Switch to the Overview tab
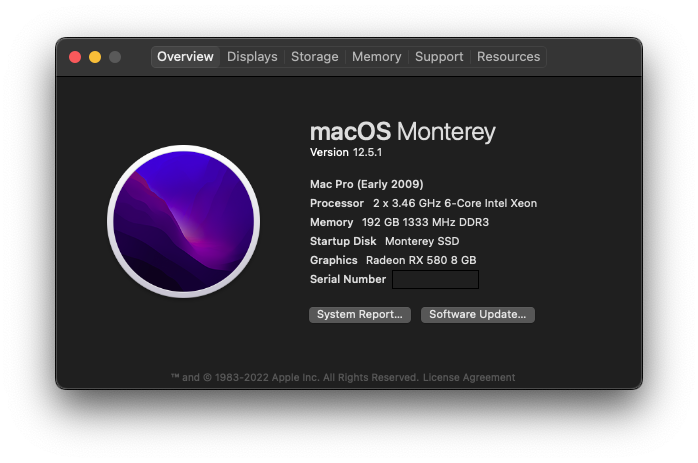 click(185, 57)
